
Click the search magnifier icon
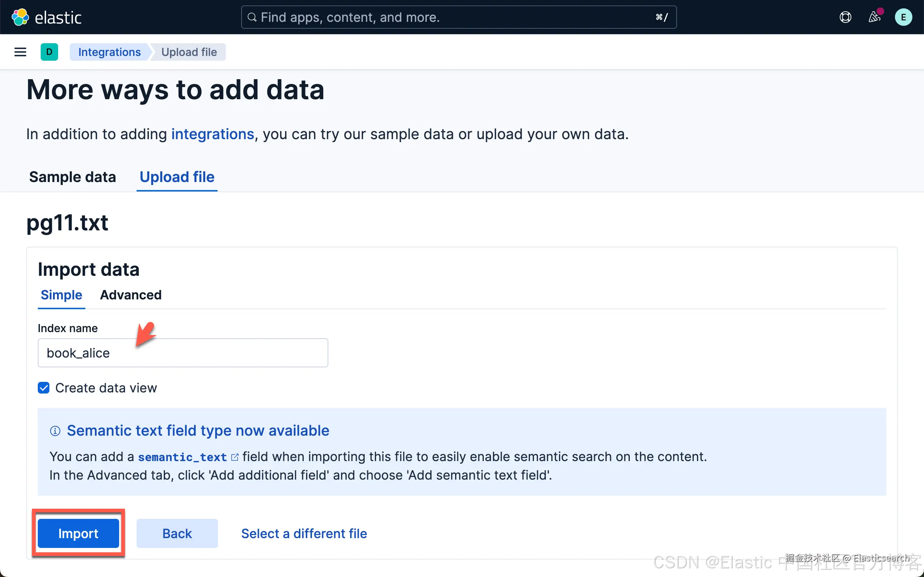point(252,17)
